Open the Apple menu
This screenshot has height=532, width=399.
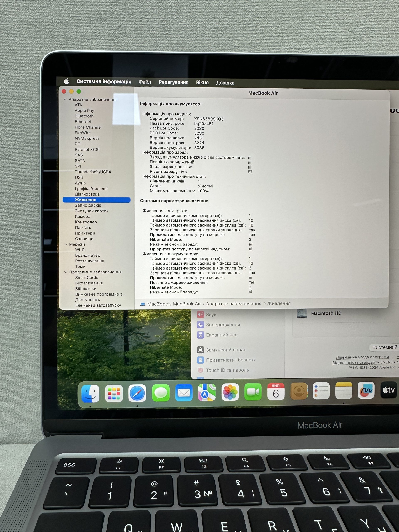pyautogui.click(x=67, y=81)
